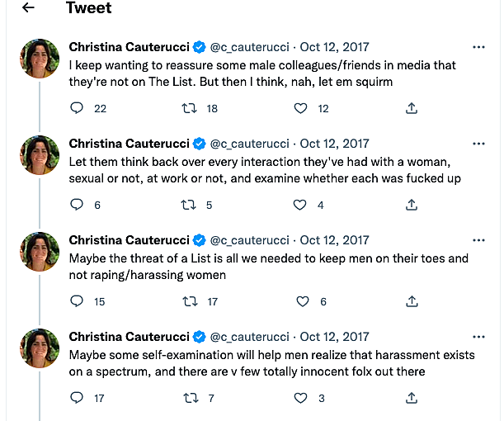Retweet the "Let them think back" tweet
Screen dimensions: 504x421
click(x=189, y=205)
